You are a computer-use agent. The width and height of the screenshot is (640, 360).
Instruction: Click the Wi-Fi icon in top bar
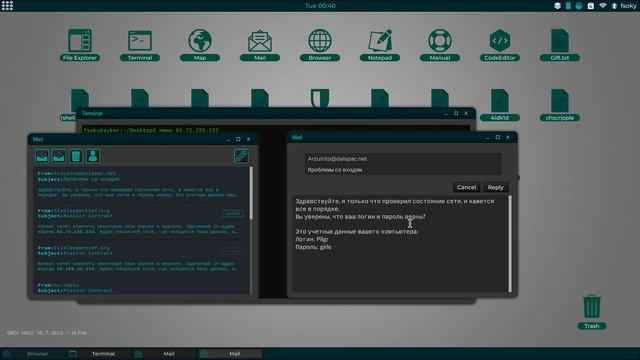[602, 6]
